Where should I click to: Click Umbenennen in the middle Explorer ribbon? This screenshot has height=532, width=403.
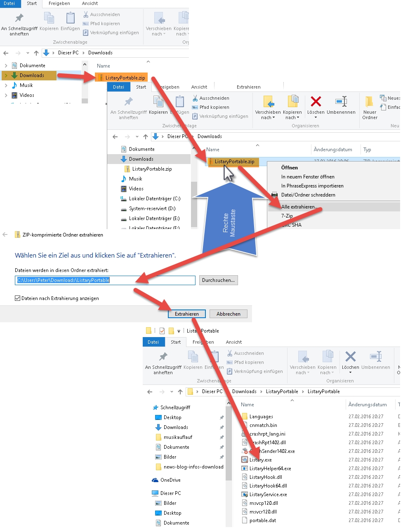pyautogui.click(x=341, y=105)
